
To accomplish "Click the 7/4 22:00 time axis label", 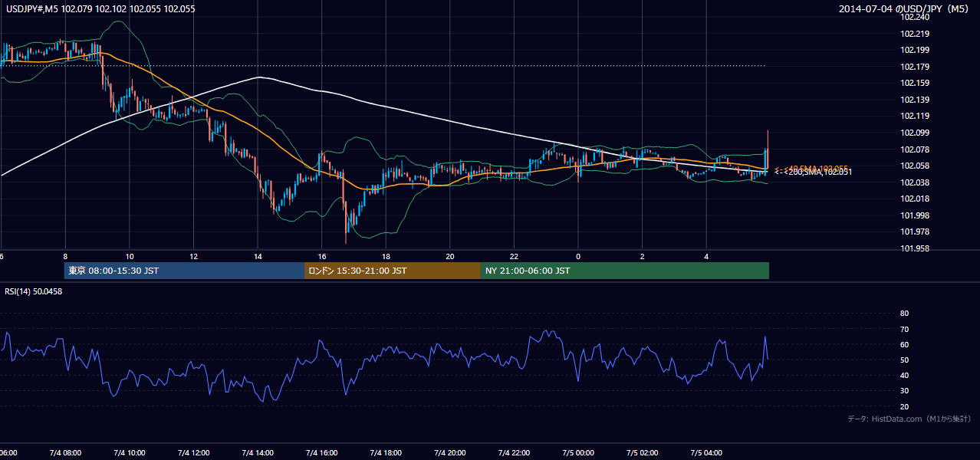I will tap(514, 452).
